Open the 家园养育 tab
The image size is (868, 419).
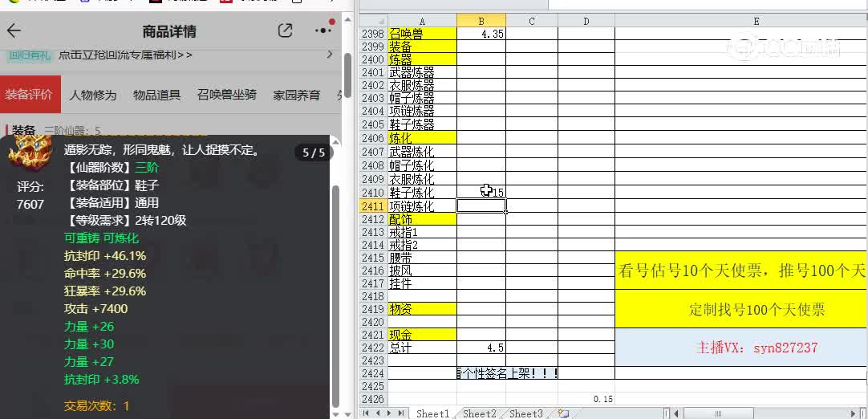point(297,95)
